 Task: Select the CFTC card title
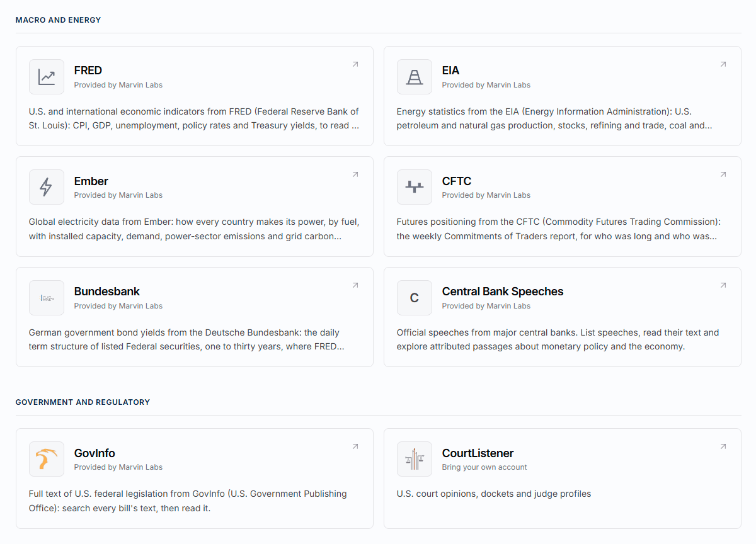click(457, 181)
